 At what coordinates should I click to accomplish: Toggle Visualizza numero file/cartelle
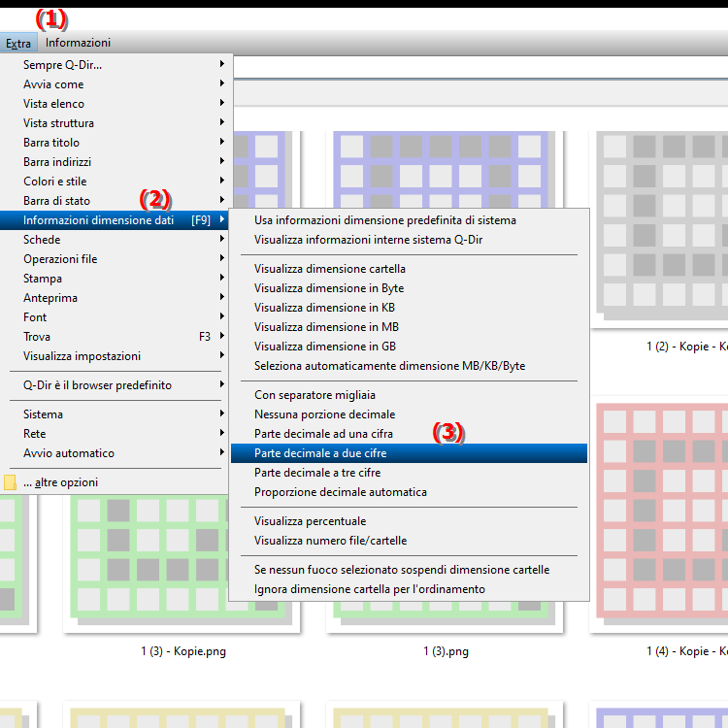409,541
